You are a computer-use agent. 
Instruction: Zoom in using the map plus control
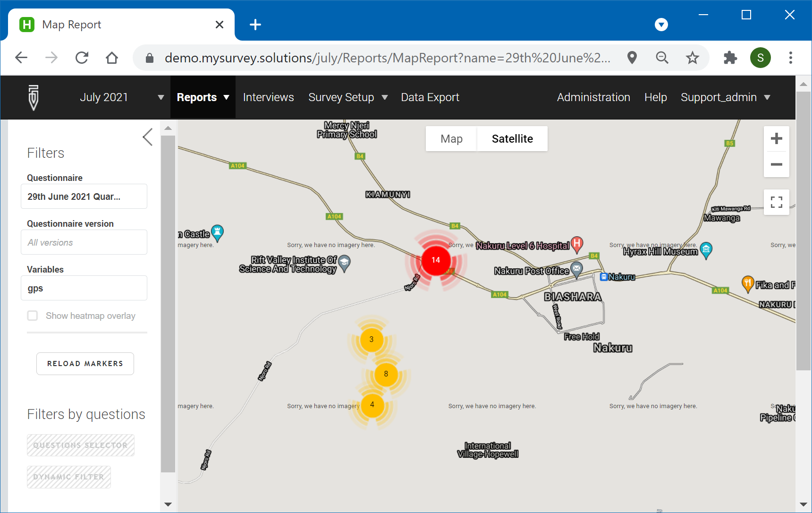click(x=777, y=138)
